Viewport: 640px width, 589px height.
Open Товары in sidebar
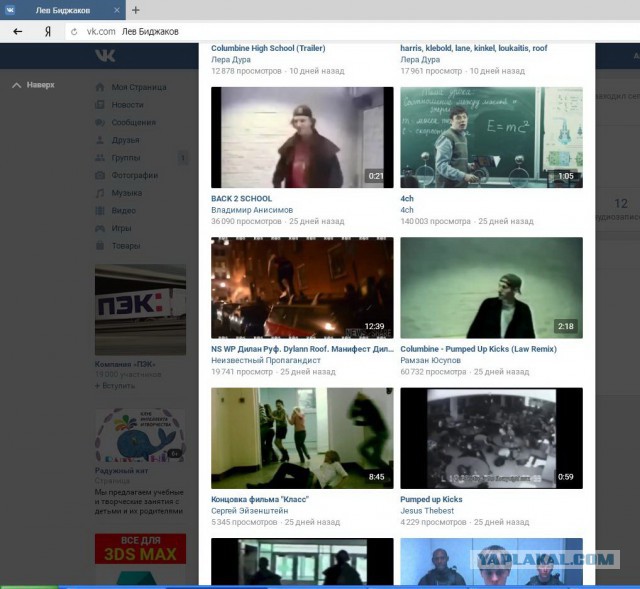(126, 246)
